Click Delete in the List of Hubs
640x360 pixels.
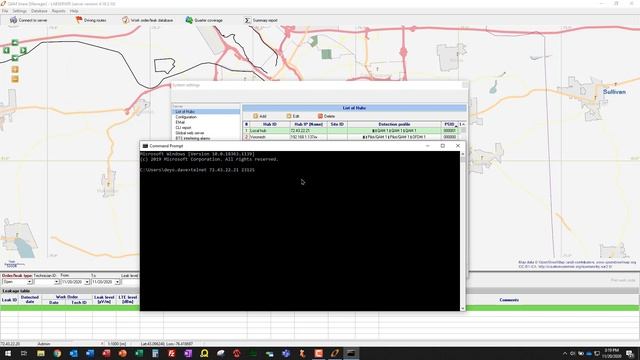pyautogui.click(x=327, y=116)
